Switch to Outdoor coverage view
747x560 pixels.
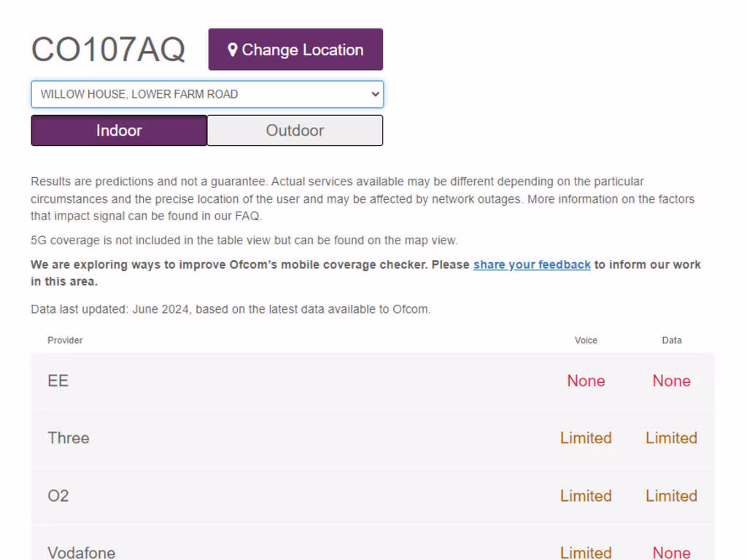click(x=295, y=131)
